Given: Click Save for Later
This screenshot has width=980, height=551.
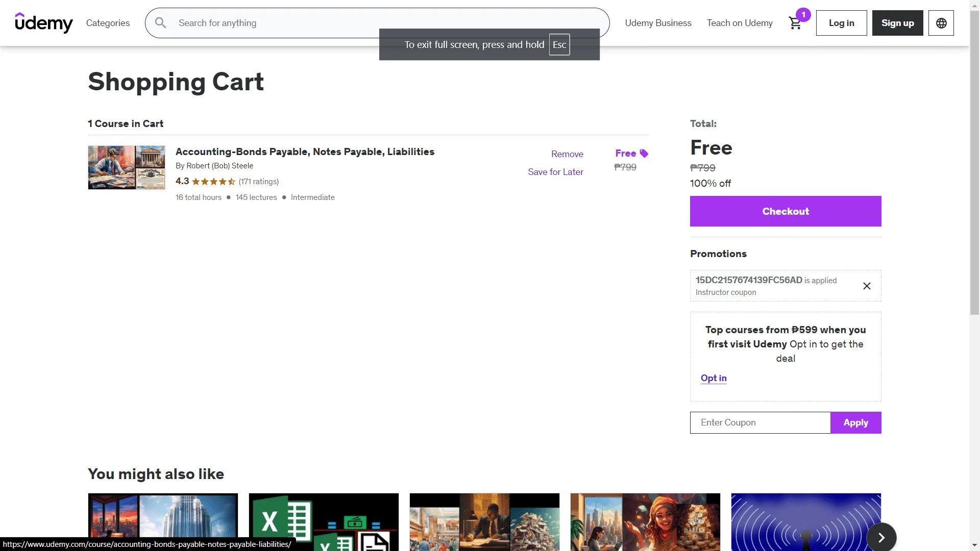Looking at the screenshot, I should pyautogui.click(x=555, y=172).
